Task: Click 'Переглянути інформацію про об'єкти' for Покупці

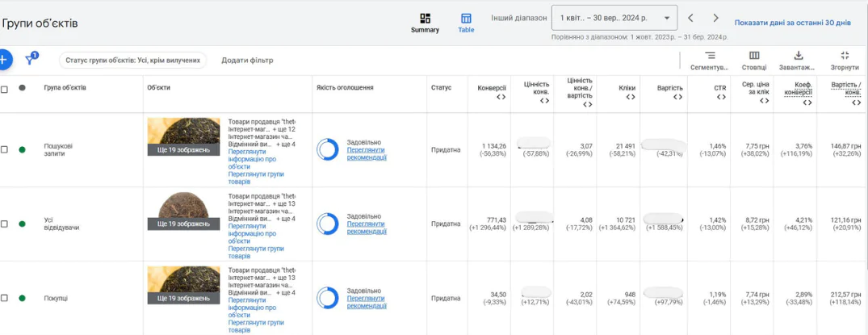Action: (x=252, y=308)
